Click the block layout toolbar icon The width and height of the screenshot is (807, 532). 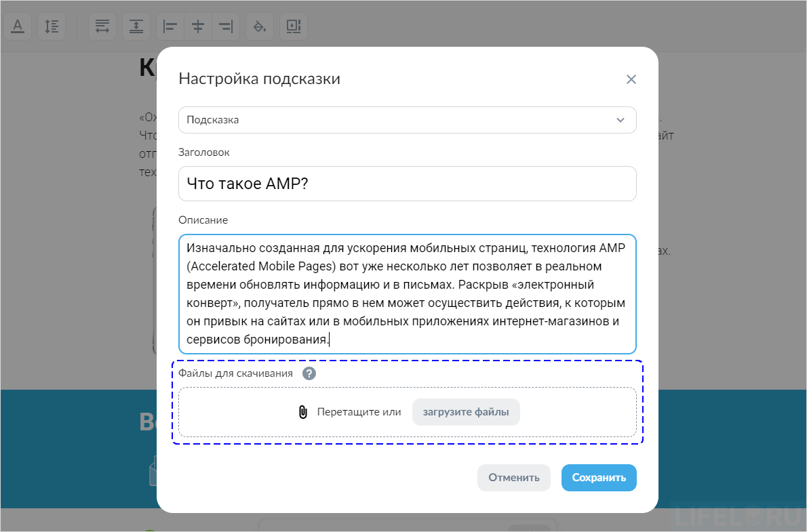click(x=294, y=26)
